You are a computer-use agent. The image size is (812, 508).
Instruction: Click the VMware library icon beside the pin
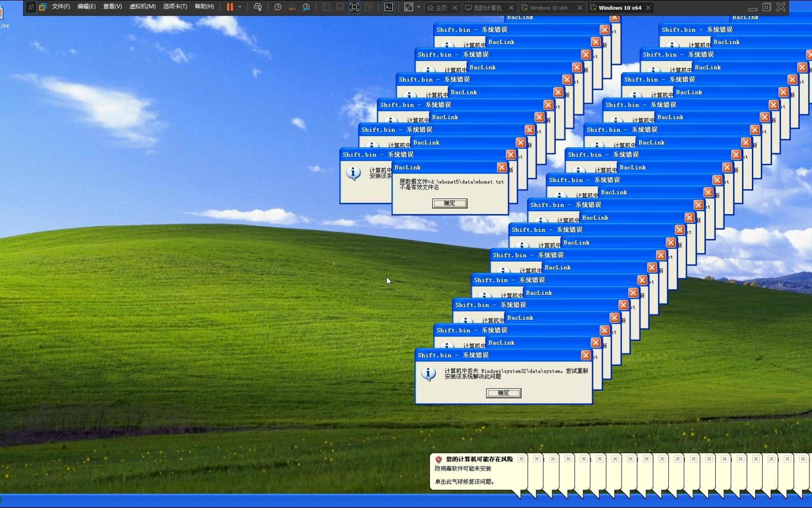42,7
